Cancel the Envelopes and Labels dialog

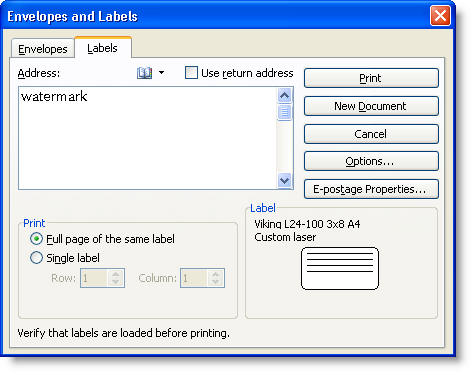tap(371, 134)
